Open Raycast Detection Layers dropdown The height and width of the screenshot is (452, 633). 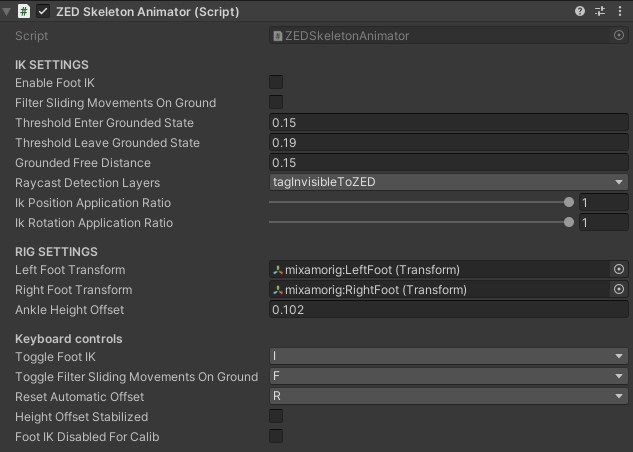click(x=448, y=182)
